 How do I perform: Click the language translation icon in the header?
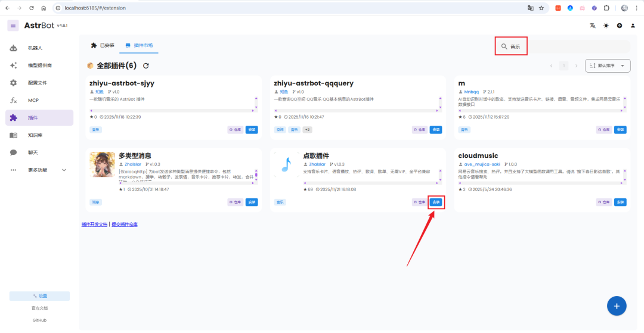coord(593,26)
